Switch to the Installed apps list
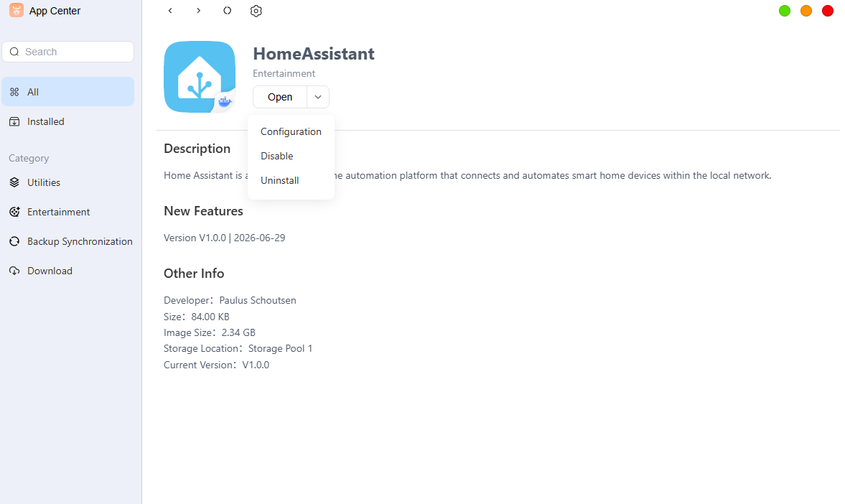Image resolution: width=845 pixels, height=504 pixels. [68, 122]
